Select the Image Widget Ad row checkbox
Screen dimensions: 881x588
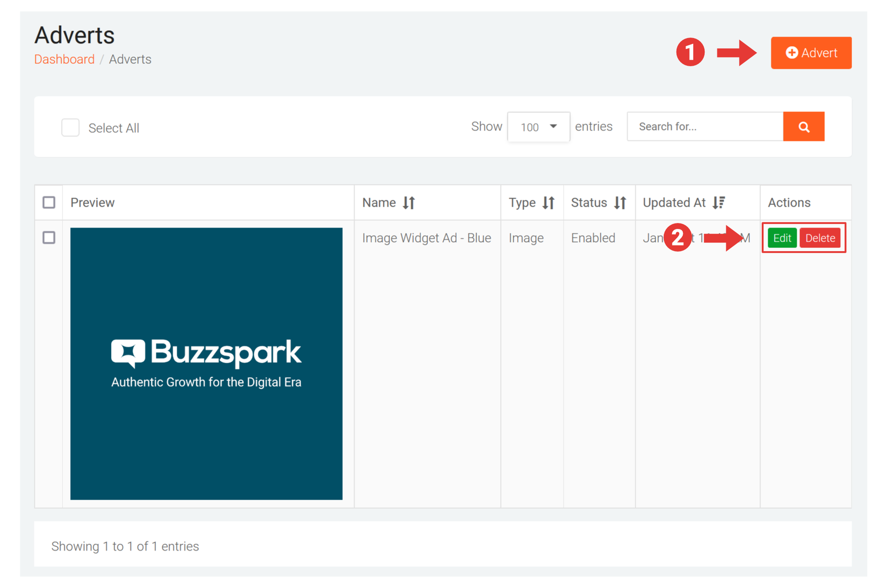click(49, 238)
